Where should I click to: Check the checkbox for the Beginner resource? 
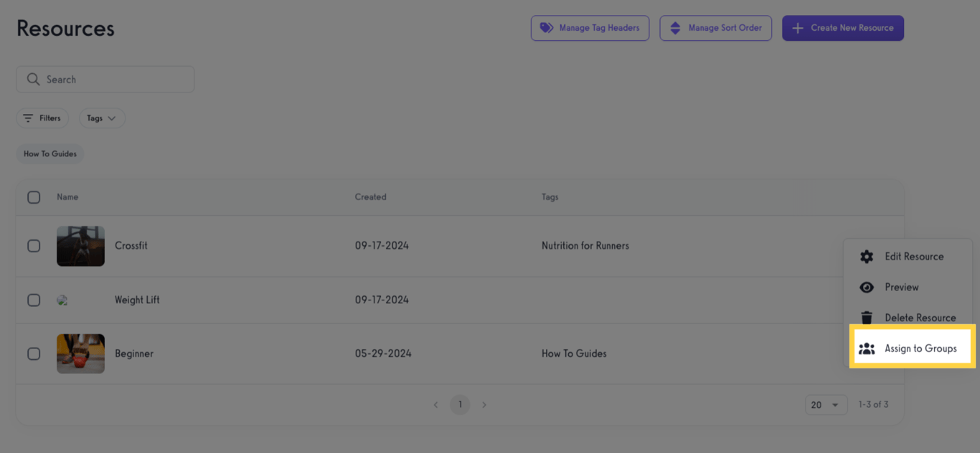34,353
